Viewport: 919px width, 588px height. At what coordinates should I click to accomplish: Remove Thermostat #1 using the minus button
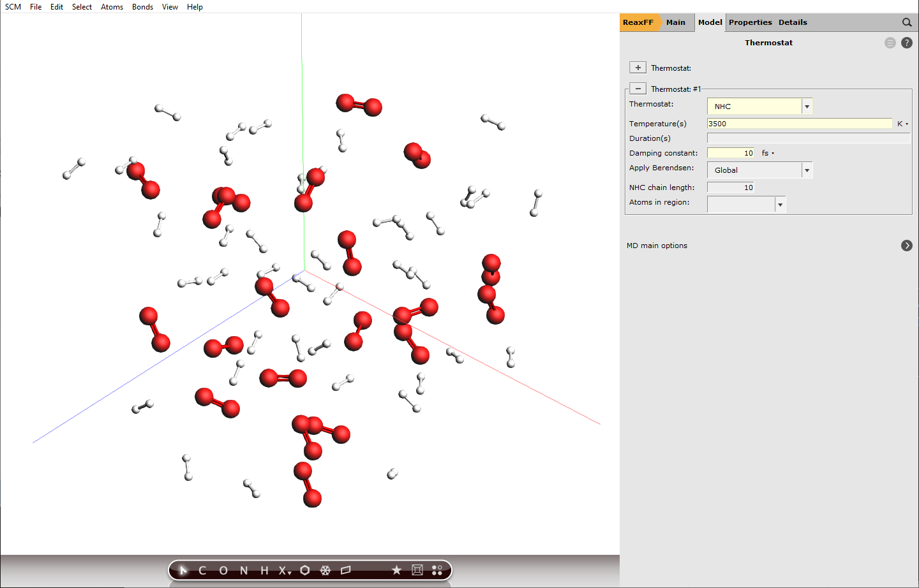point(638,88)
